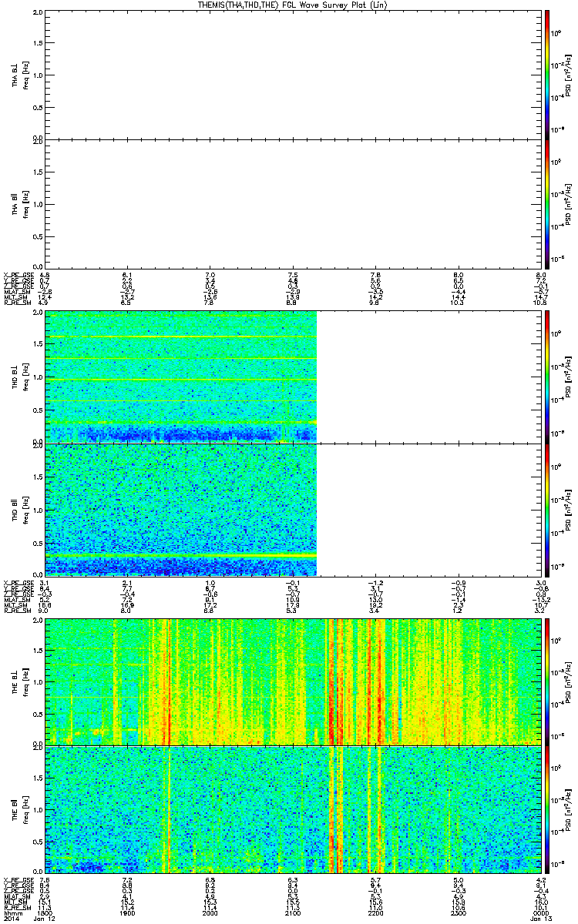This screenshot has height=924, width=578.
Task: Click the PSD color bar beside THD B∥ panel
Action: coord(547,510)
